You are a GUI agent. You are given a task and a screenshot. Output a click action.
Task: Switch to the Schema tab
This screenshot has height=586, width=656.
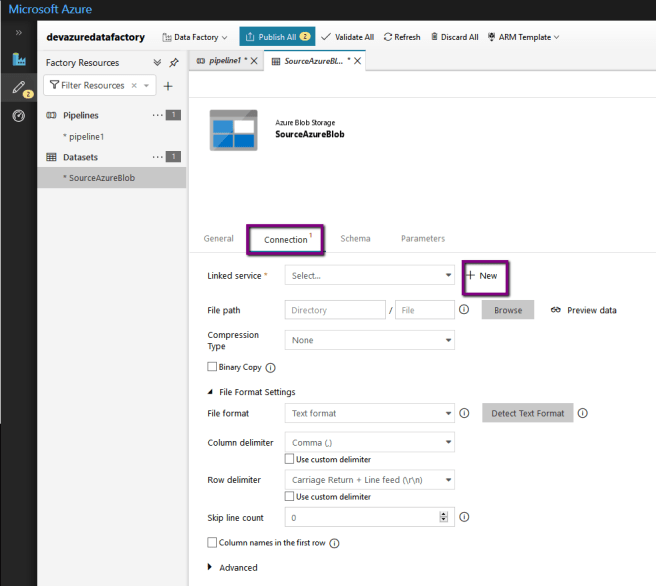pos(355,239)
